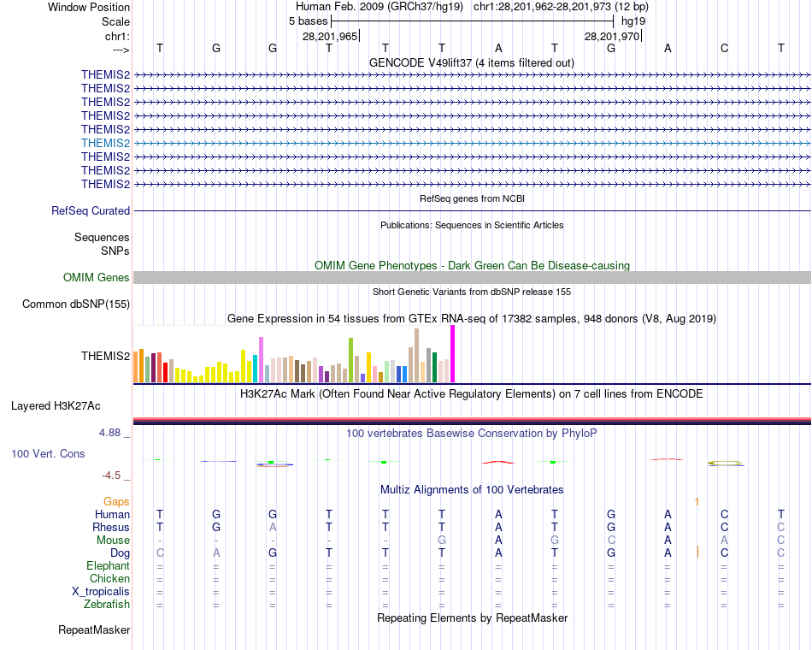Click the Scale label
812x650 pixels.
pyautogui.click(x=115, y=21)
